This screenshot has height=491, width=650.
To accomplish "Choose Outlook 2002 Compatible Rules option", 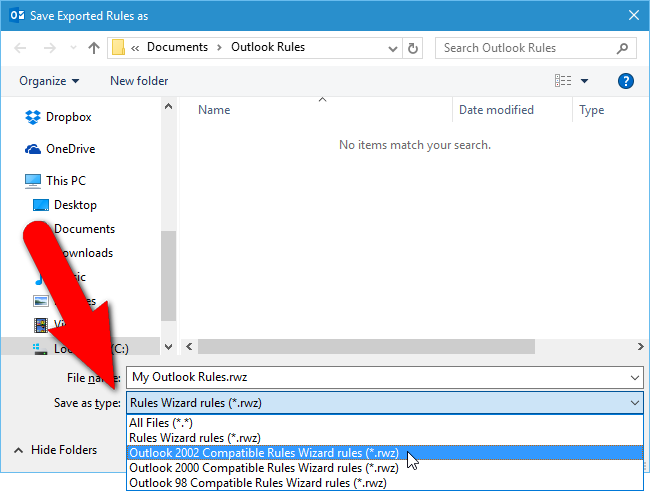I will (x=385, y=453).
